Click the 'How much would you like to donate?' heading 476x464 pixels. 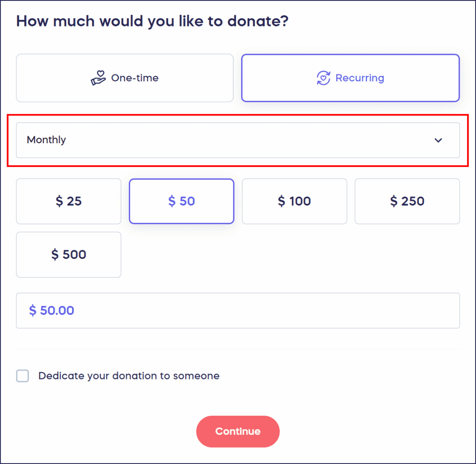coord(152,21)
